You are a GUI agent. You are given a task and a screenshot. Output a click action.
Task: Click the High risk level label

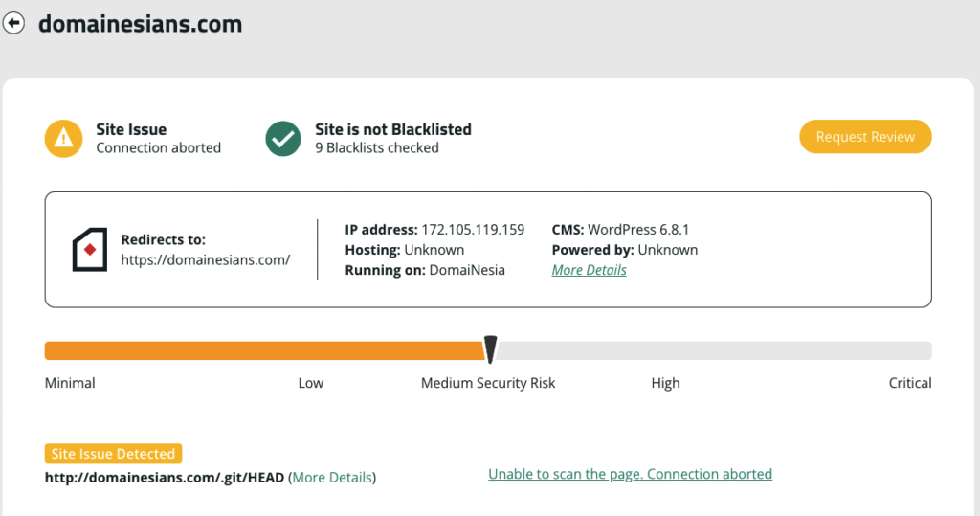click(x=665, y=383)
